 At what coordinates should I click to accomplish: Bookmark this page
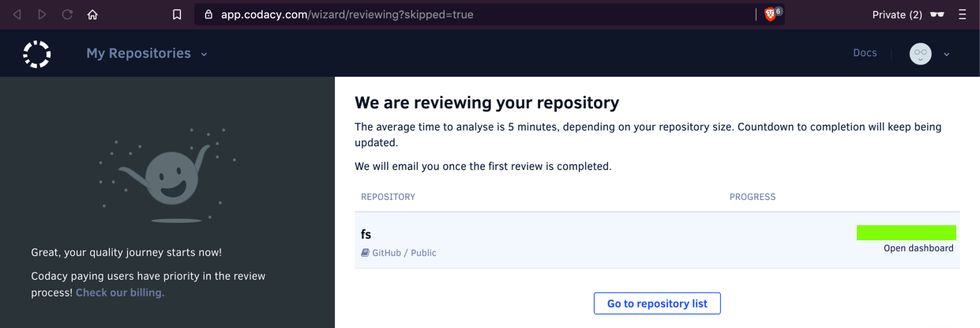[x=177, y=14]
